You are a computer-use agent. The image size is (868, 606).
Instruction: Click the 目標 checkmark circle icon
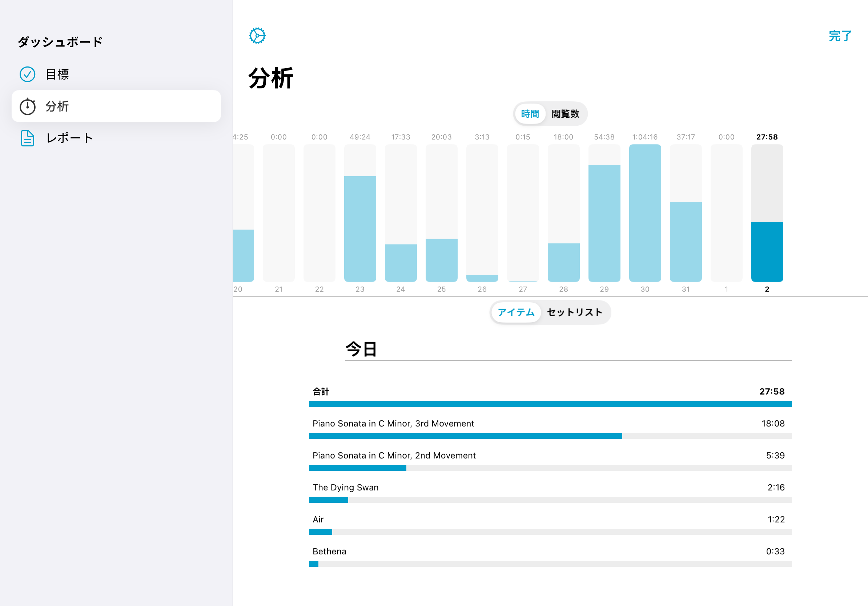click(x=28, y=74)
